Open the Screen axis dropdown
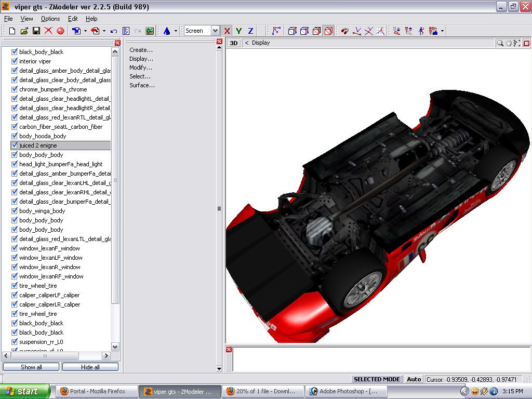The height and width of the screenshot is (399, 532). pos(215,31)
